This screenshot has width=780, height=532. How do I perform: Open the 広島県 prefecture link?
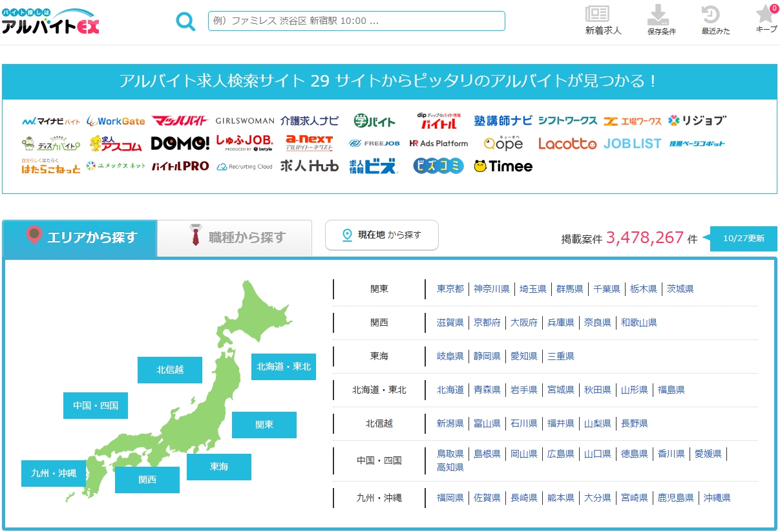click(561, 454)
